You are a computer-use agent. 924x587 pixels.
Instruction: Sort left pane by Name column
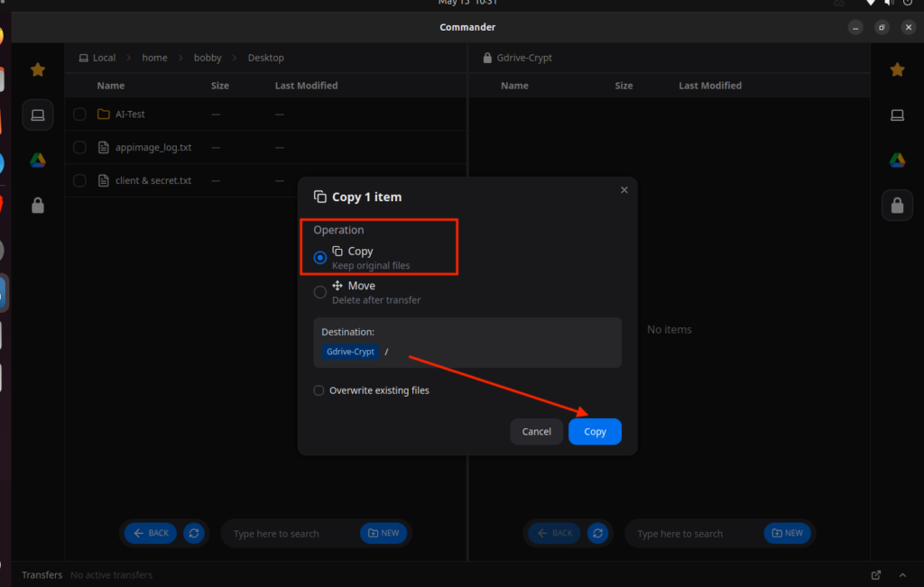click(111, 86)
